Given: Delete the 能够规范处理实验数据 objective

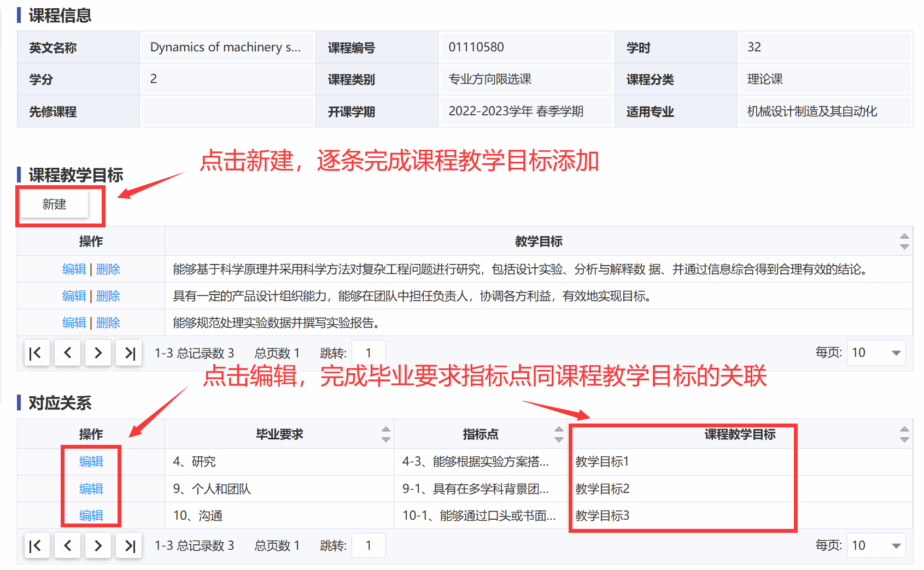Looking at the screenshot, I should pos(108,323).
